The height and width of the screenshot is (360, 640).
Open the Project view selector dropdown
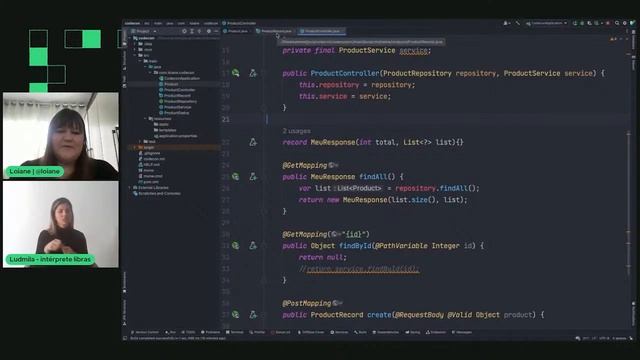[x=143, y=31]
